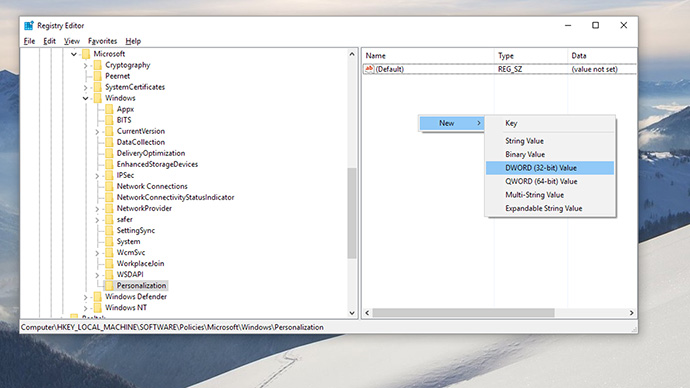Open the Help menu
The width and height of the screenshot is (690, 388).
pyautogui.click(x=133, y=41)
